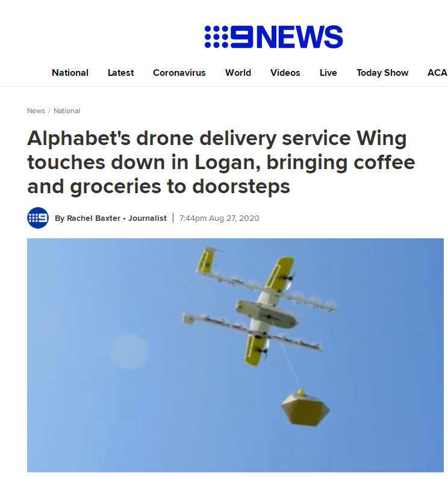
Task: Click the 9News logo at top
Action: [274, 37]
